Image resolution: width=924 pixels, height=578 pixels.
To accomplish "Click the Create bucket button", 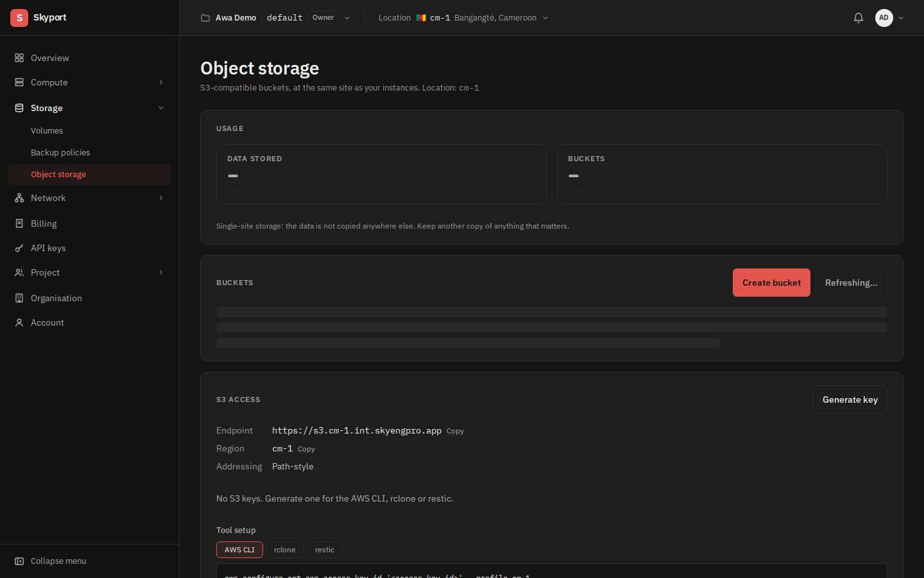I will click(771, 283).
